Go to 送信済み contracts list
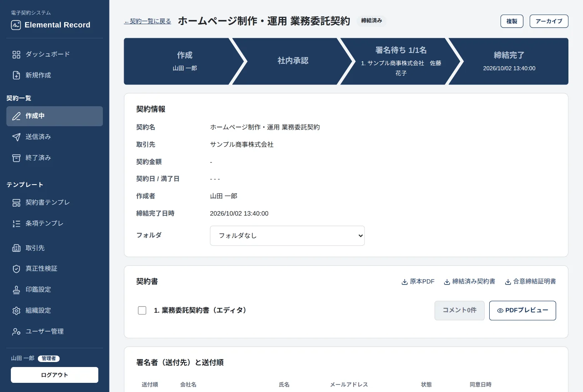Screen dimensions: 583x392 click(x=55, y=137)
